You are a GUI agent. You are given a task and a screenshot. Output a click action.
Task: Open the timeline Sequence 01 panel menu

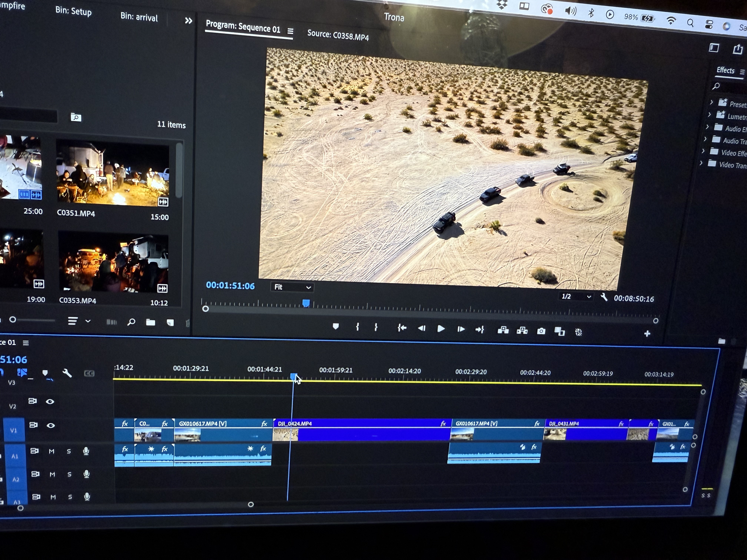pyautogui.click(x=26, y=343)
